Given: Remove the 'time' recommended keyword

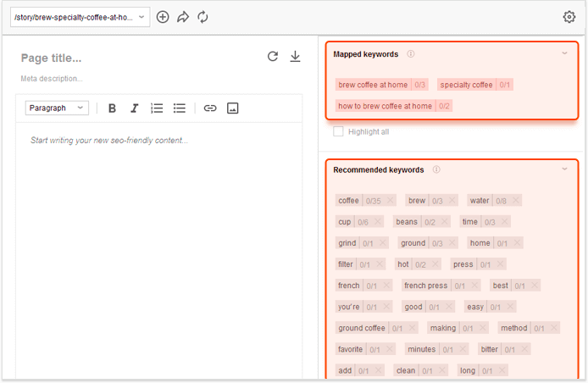Looking at the screenshot, I should (505, 222).
